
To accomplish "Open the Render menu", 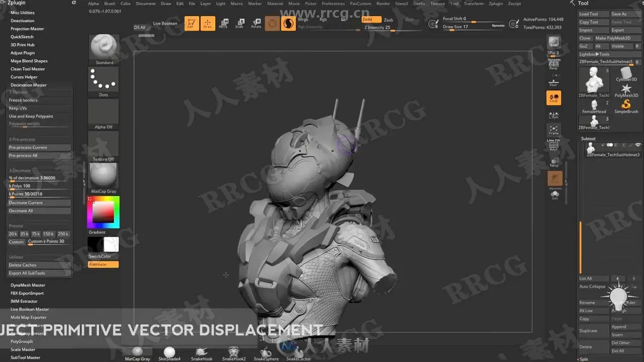I will coord(383,4).
